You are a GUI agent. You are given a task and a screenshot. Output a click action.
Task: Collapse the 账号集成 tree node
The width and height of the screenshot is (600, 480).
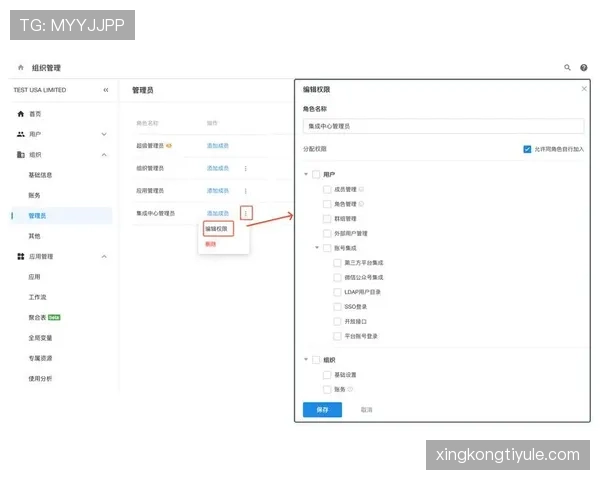coord(317,248)
